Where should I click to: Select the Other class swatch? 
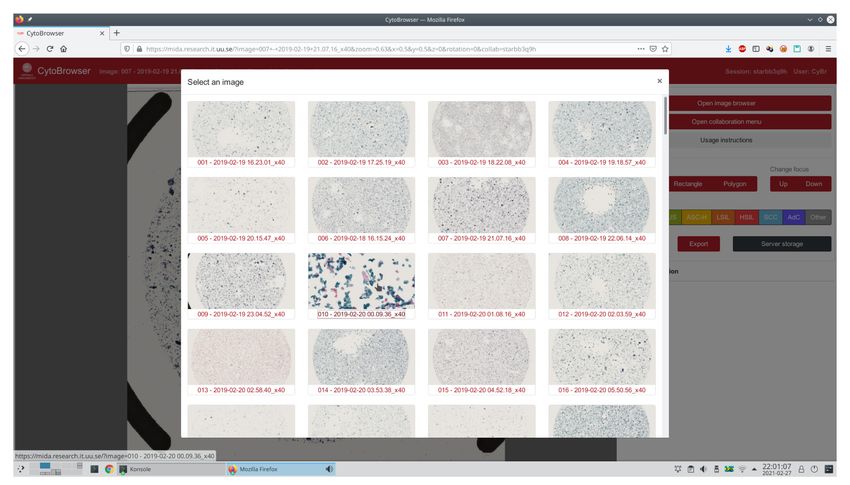[818, 217]
